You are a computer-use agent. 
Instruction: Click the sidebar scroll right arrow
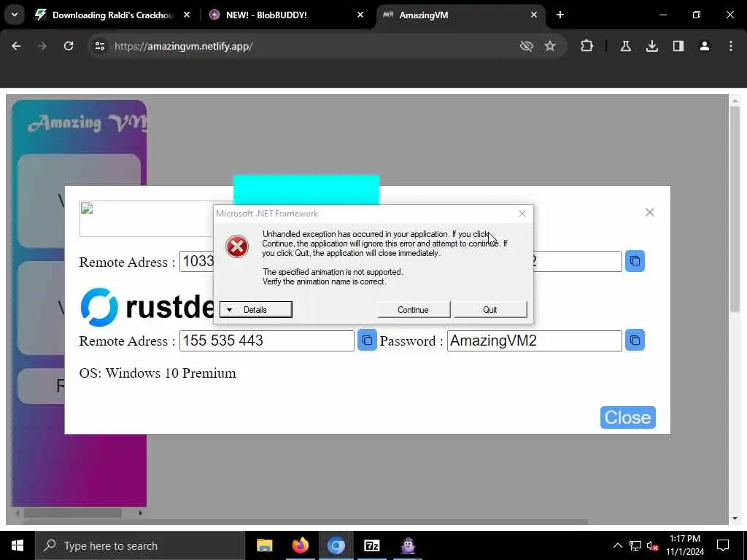click(140, 513)
